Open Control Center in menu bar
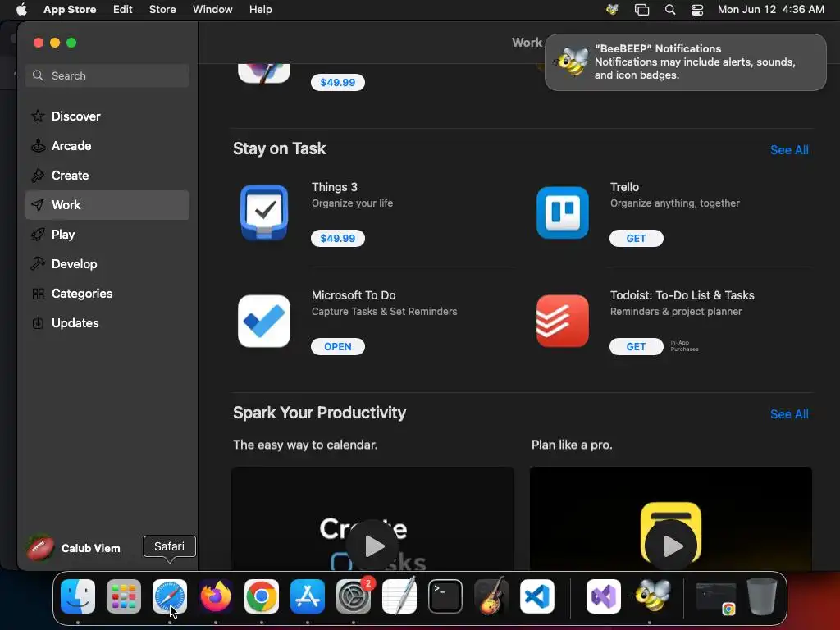 point(697,10)
